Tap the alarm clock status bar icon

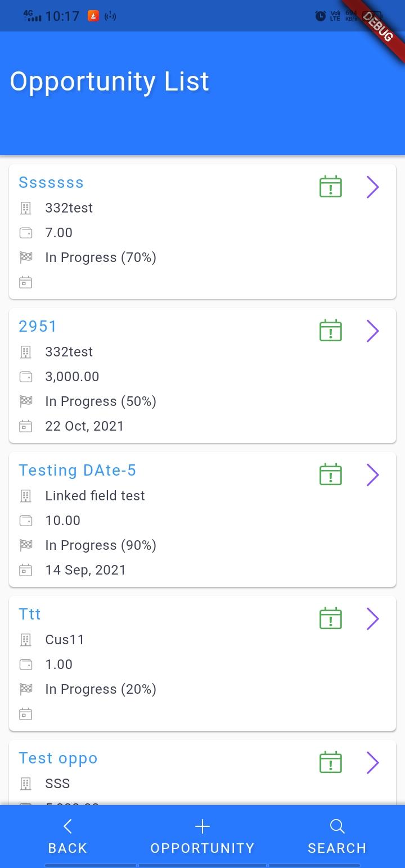[321, 16]
